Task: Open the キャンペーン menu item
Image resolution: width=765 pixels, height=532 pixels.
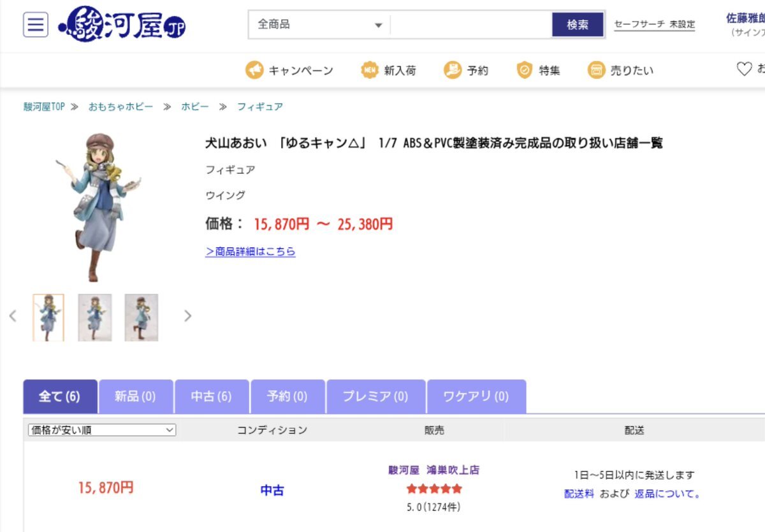Action: point(301,71)
